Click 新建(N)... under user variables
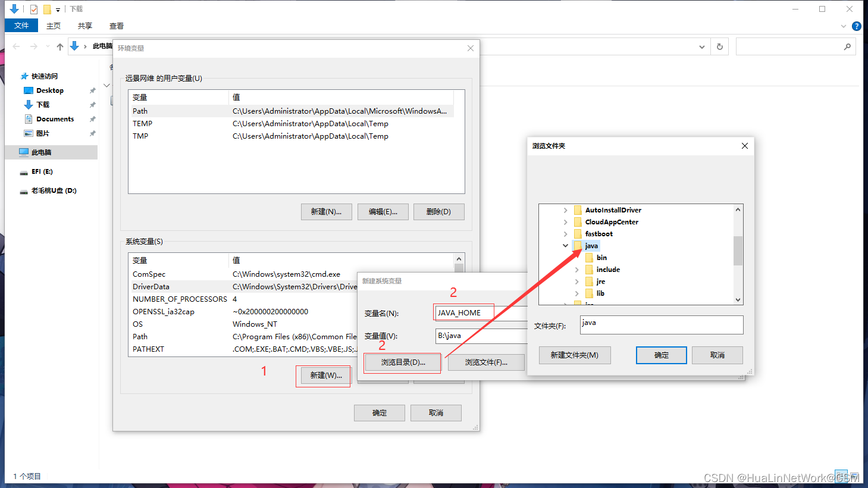 point(326,212)
